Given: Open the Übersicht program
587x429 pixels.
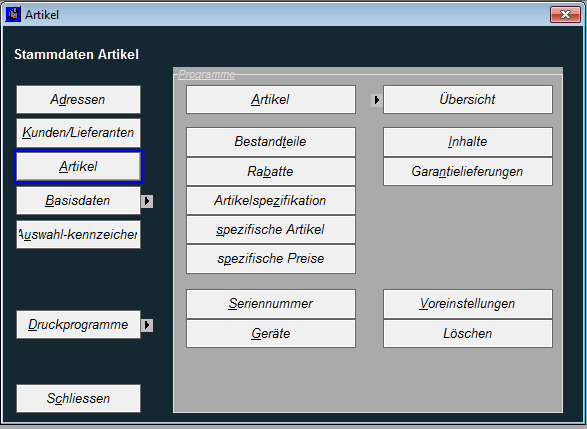Looking at the screenshot, I should [x=468, y=100].
